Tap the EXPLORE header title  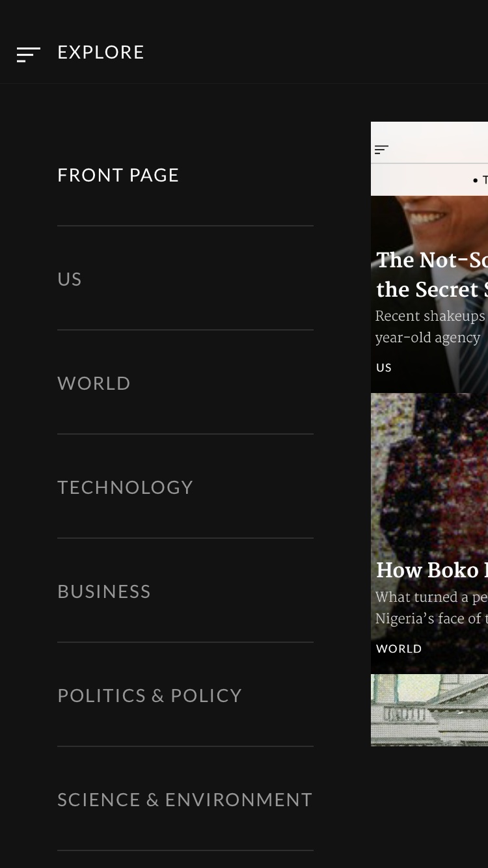click(x=101, y=53)
